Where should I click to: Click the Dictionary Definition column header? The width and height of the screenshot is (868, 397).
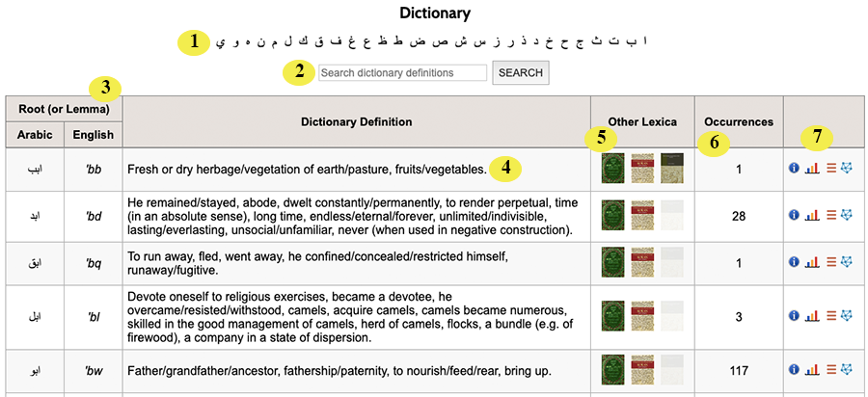(x=357, y=122)
